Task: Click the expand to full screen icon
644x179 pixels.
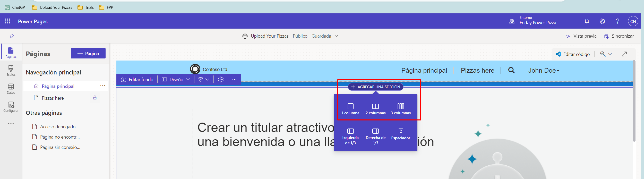Action: 624,54
